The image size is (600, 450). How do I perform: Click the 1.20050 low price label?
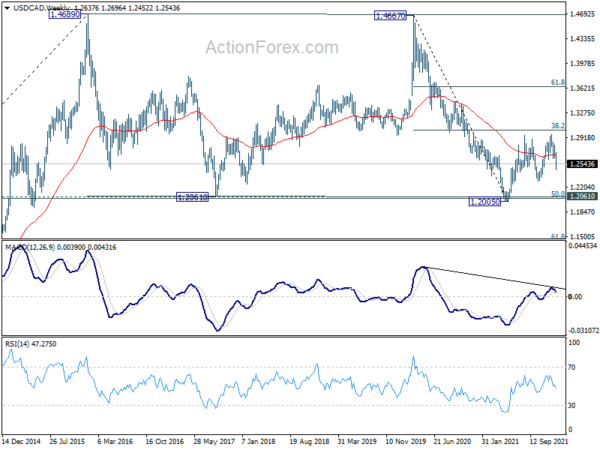click(484, 202)
